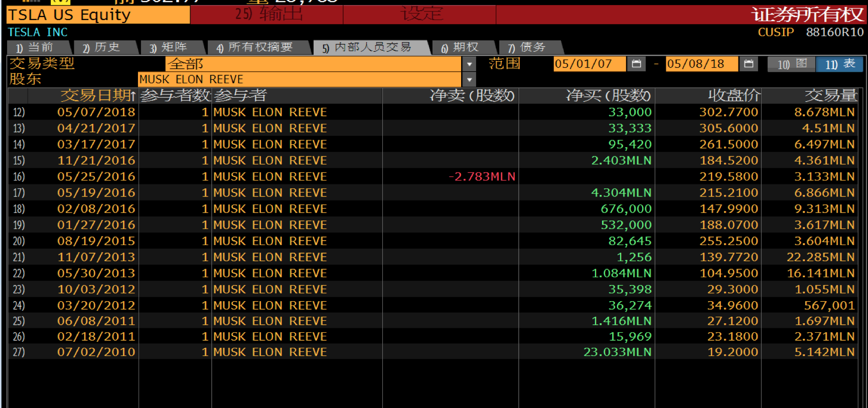Click closing price 147.9900
Image resolution: width=868 pixels, height=408 pixels.
pos(729,209)
